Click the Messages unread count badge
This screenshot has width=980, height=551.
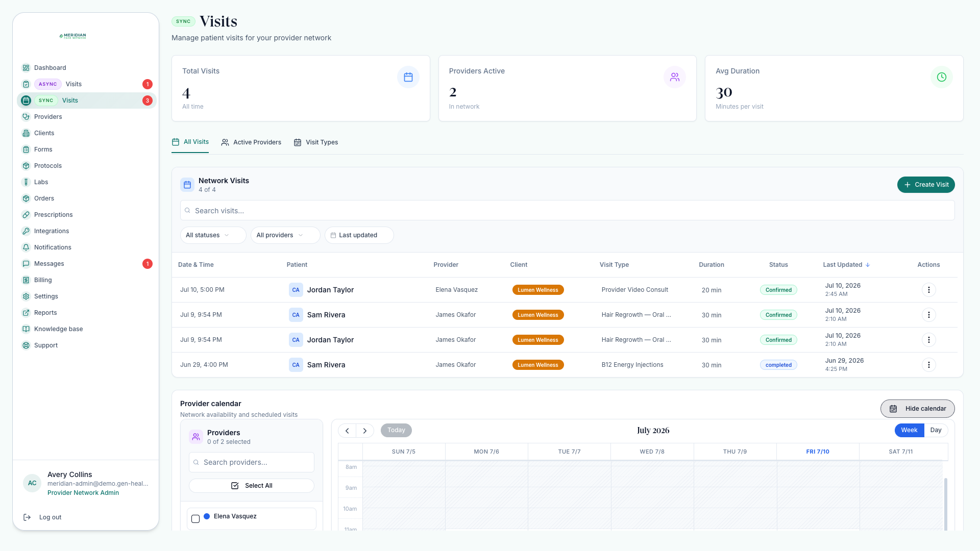148,264
